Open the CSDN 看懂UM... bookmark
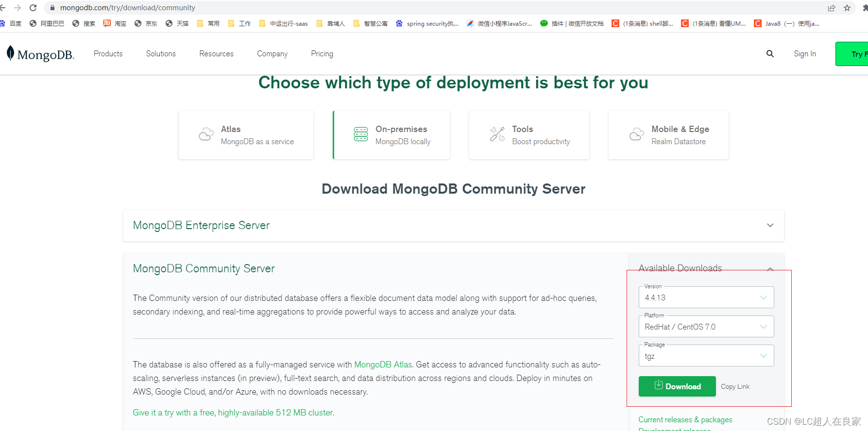The height and width of the screenshot is (431, 868). 714,23
